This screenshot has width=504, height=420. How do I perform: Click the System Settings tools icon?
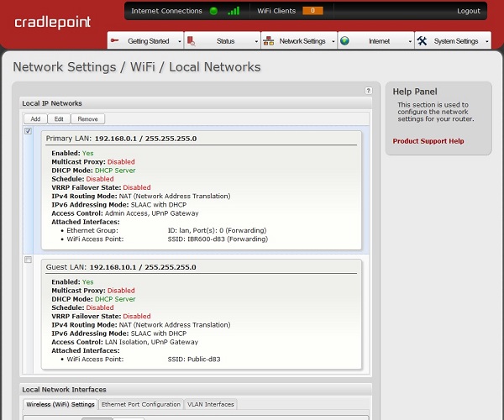(x=422, y=40)
